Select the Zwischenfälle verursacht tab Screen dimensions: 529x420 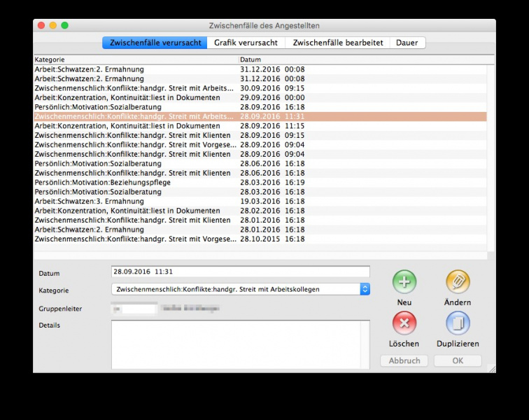pyautogui.click(x=155, y=43)
